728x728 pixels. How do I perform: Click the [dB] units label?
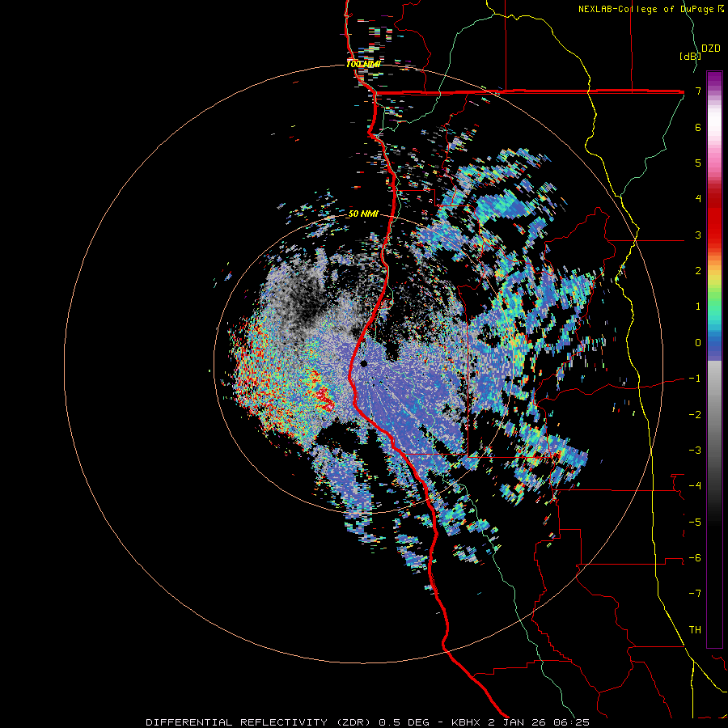689,56
